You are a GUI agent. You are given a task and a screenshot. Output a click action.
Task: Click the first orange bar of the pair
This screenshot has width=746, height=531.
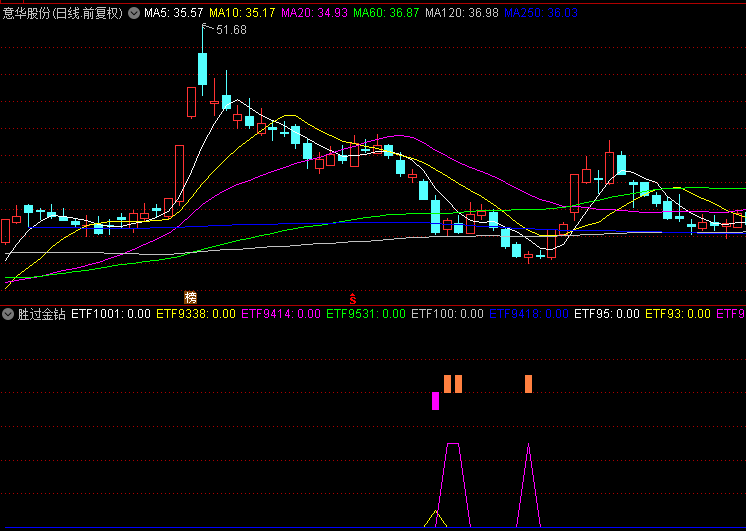[447, 384]
